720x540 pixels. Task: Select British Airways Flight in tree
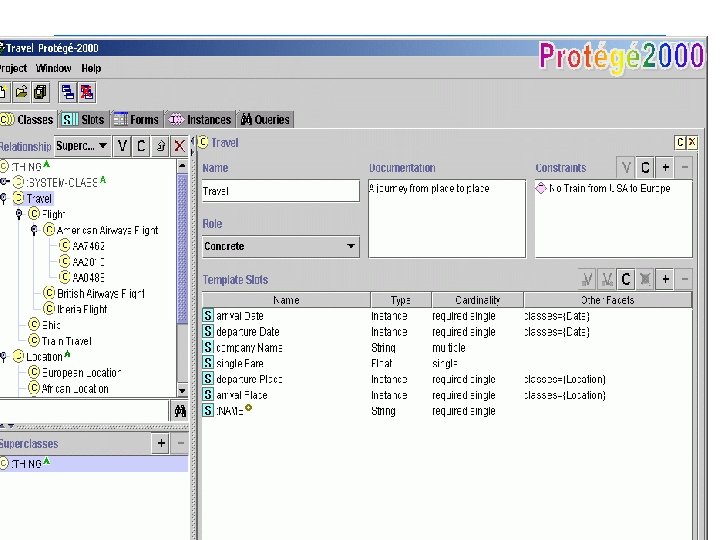coord(94,293)
